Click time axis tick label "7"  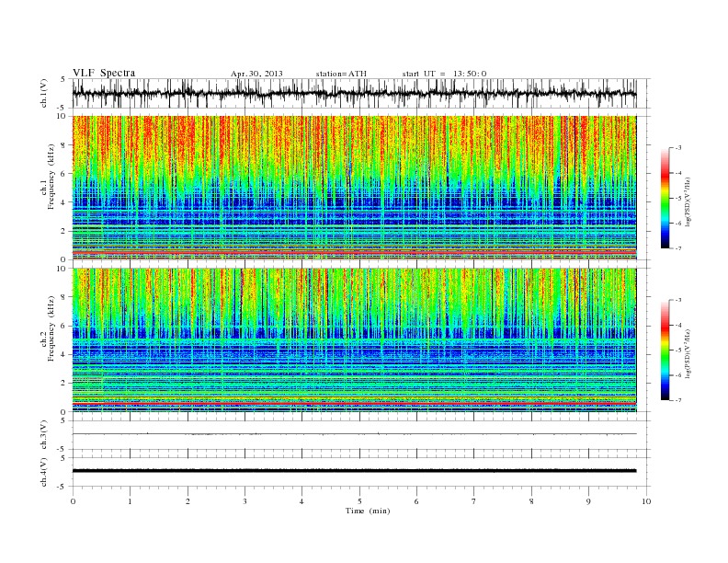click(x=474, y=501)
